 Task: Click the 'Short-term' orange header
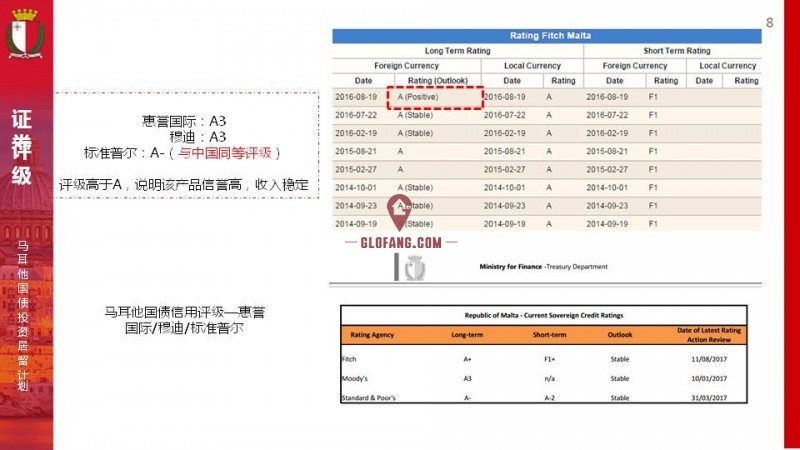(549, 335)
